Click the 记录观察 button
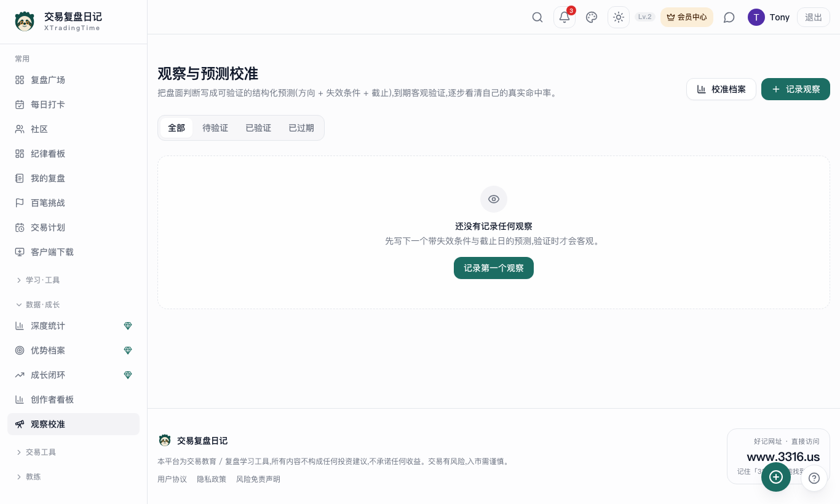The height and width of the screenshot is (504, 840). pos(796,89)
